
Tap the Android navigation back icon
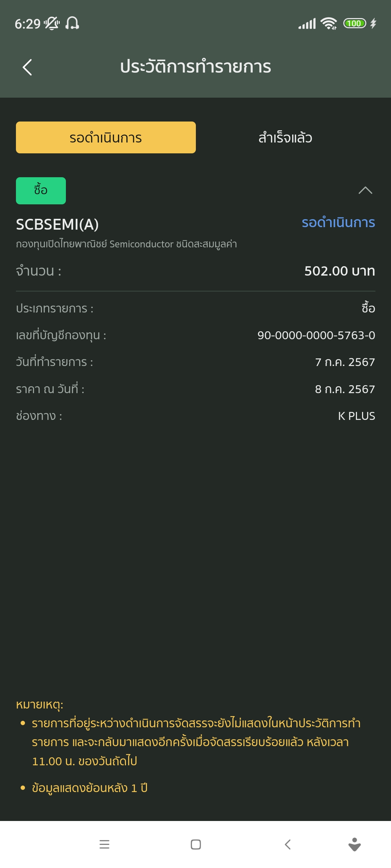pos(288,844)
